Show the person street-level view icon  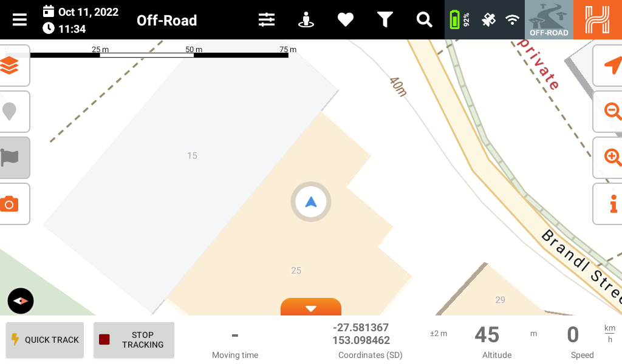[306, 19]
